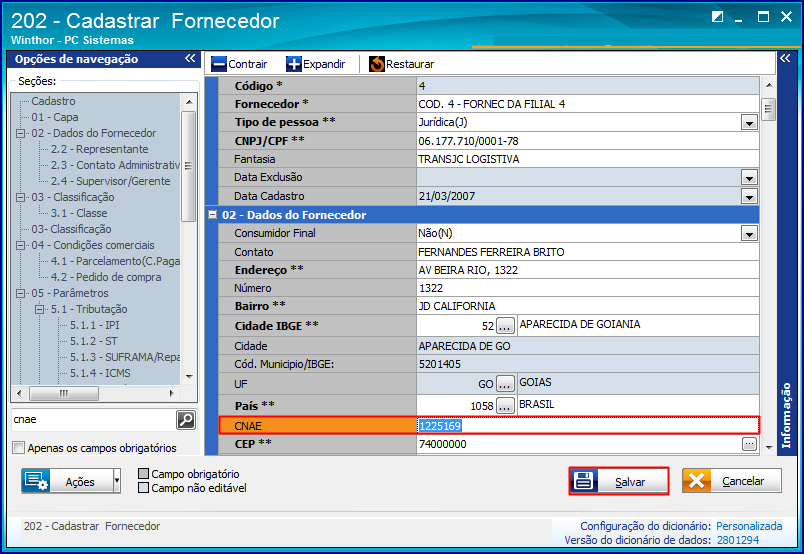Click the Endereço field AV BEIRA RIO
Screen dimensions: 804x554
pyautogui.click(x=588, y=270)
